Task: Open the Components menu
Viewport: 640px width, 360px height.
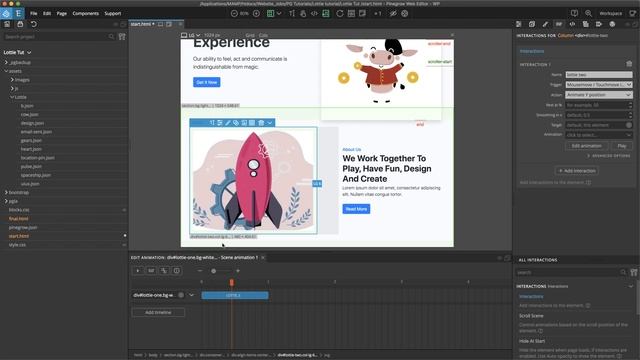Action: (x=86, y=13)
